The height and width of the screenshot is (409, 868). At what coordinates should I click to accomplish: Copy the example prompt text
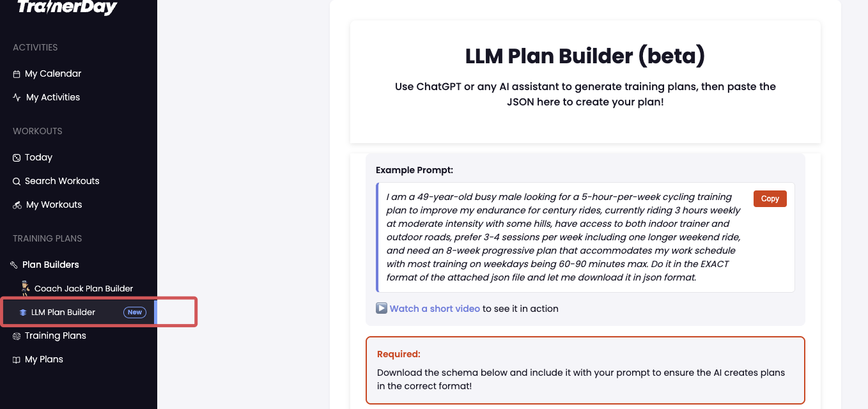click(x=770, y=199)
